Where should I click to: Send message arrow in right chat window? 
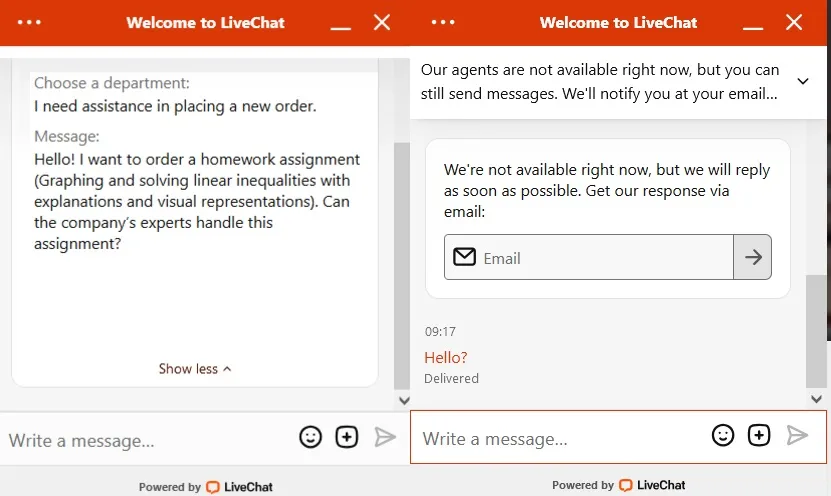point(797,435)
